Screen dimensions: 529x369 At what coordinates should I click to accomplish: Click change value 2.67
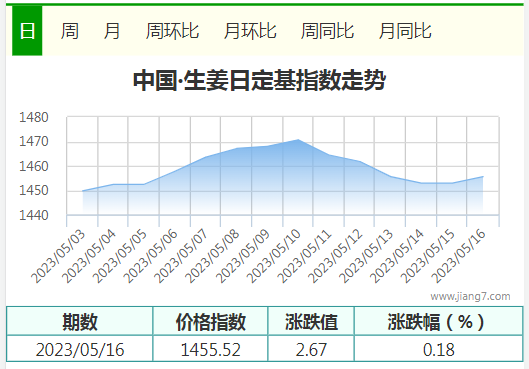pyautogui.click(x=311, y=349)
